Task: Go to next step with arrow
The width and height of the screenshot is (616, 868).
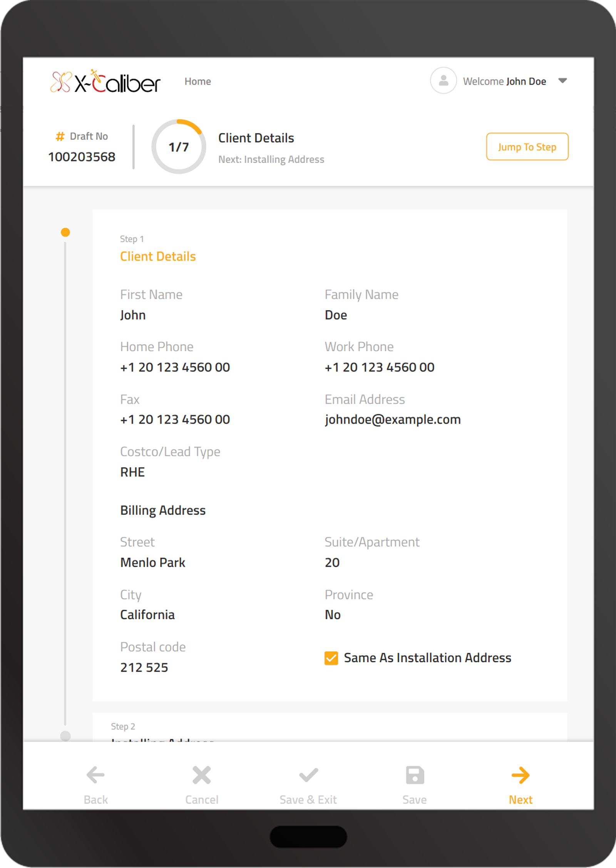Action: [x=521, y=775]
